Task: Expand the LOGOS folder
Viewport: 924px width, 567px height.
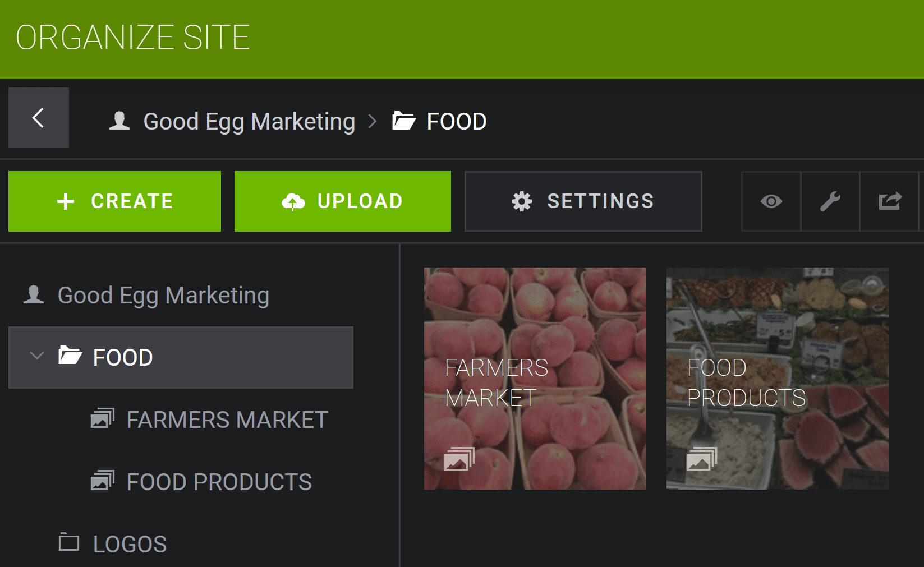Action: pyautogui.click(x=130, y=542)
